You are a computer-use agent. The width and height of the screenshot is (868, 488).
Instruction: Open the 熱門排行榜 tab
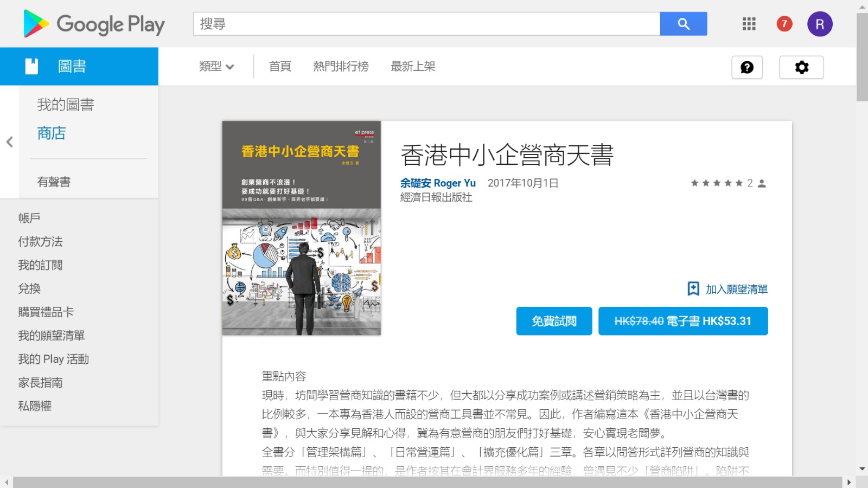click(x=341, y=67)
